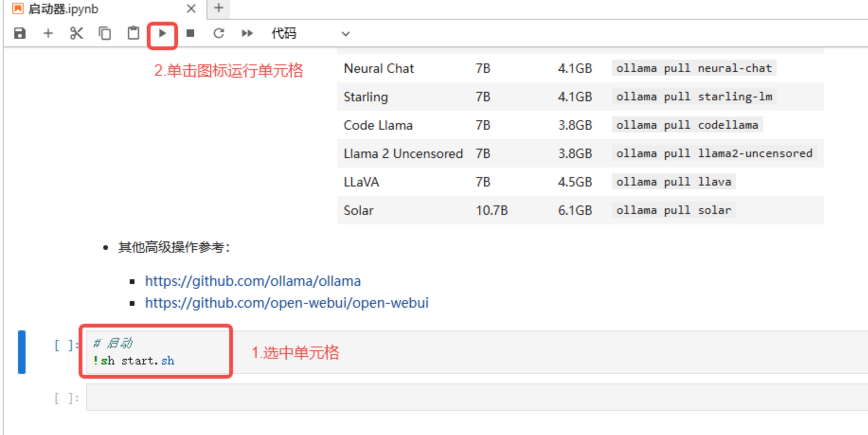Open a new launcher tab with plus button

[218, 8]
